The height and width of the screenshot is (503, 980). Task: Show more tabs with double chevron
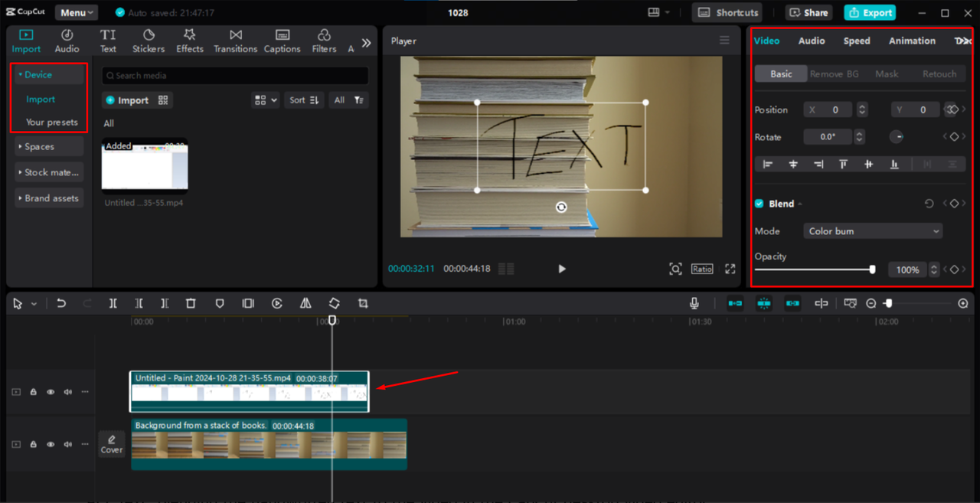[366, 43]
